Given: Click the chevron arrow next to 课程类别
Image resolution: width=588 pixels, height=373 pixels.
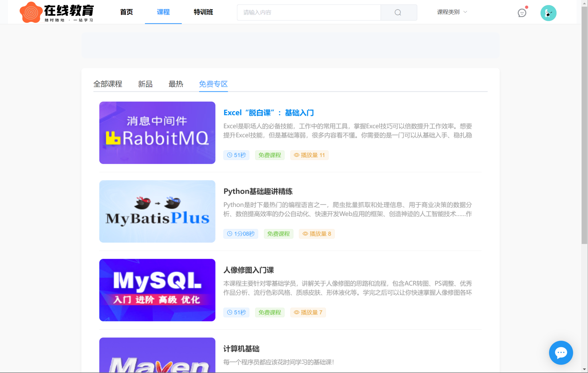Looking at the screenshot, I should pos(465,12).
